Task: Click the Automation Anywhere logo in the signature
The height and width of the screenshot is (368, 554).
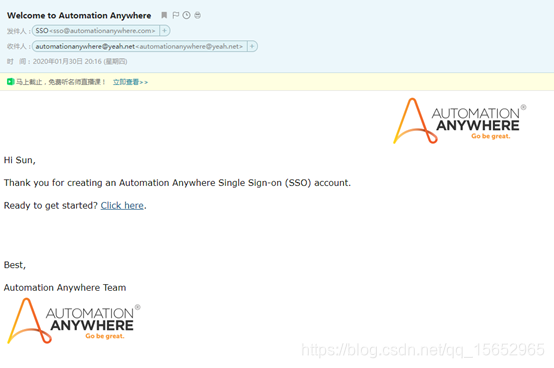Action: tap(73, 321)
